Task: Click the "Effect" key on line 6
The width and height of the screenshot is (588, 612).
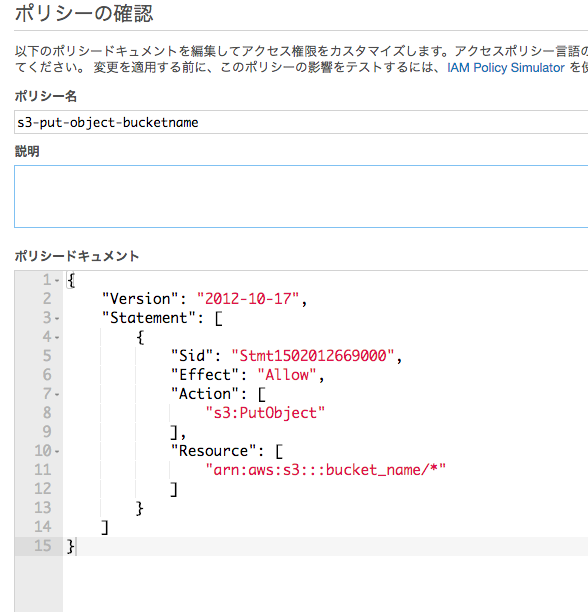Action: pyautogui.click(x=205, y=375)
